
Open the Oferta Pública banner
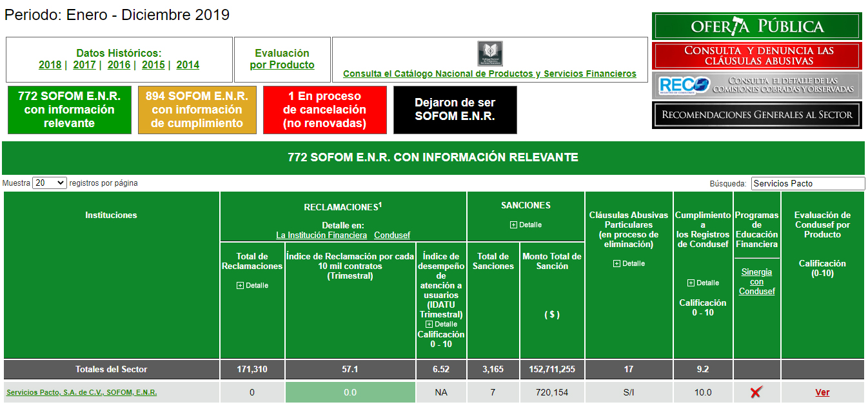tap(757, 26)
